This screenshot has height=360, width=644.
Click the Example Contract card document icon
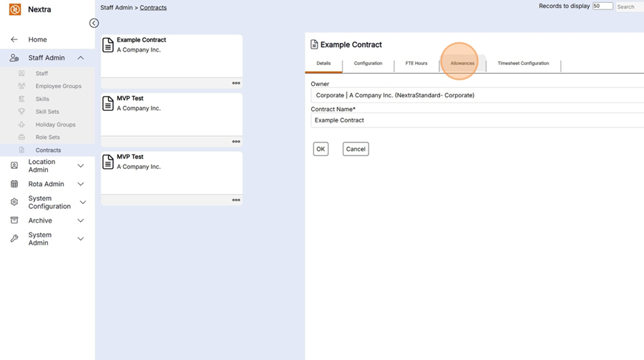[108, 45]
